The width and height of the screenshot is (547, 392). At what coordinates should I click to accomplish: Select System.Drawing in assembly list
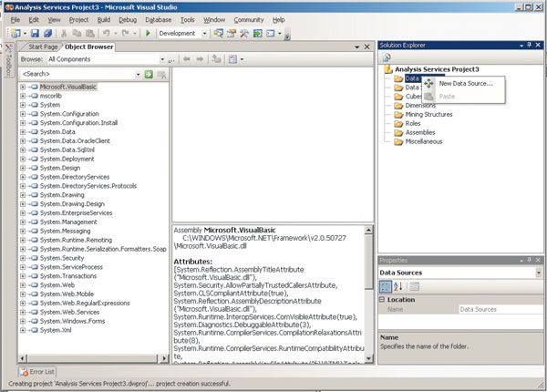pyautogui.click(x=62, y=195)
